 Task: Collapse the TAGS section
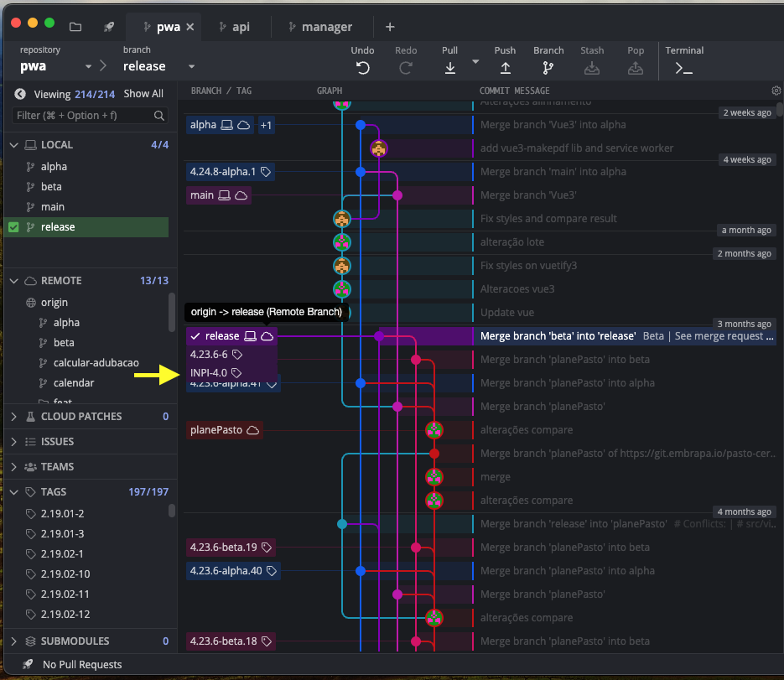click(x=14, y=492)
